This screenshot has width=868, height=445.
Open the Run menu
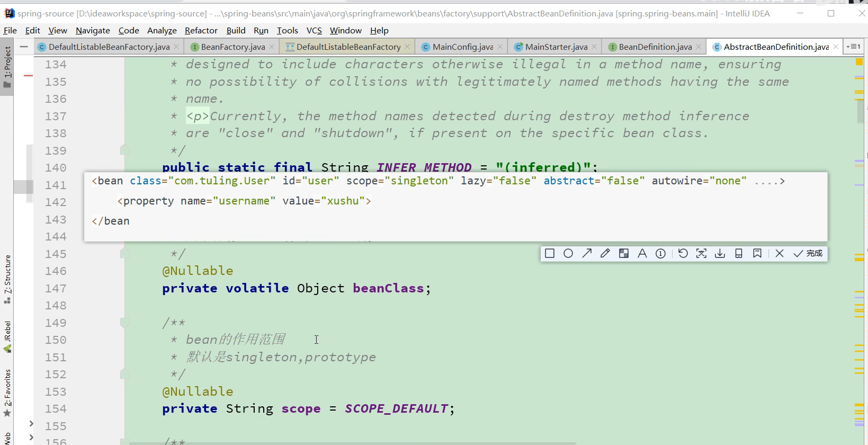point(261,31)
